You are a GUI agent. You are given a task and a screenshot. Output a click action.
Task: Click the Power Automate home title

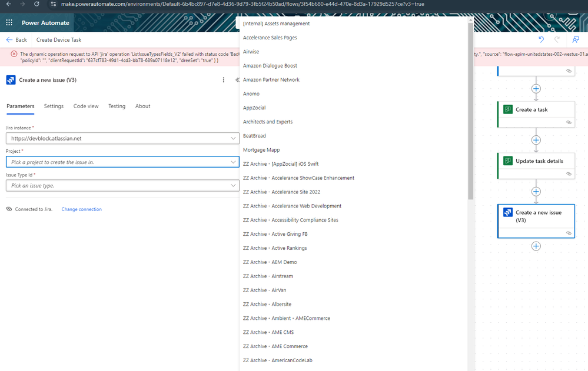45,22
